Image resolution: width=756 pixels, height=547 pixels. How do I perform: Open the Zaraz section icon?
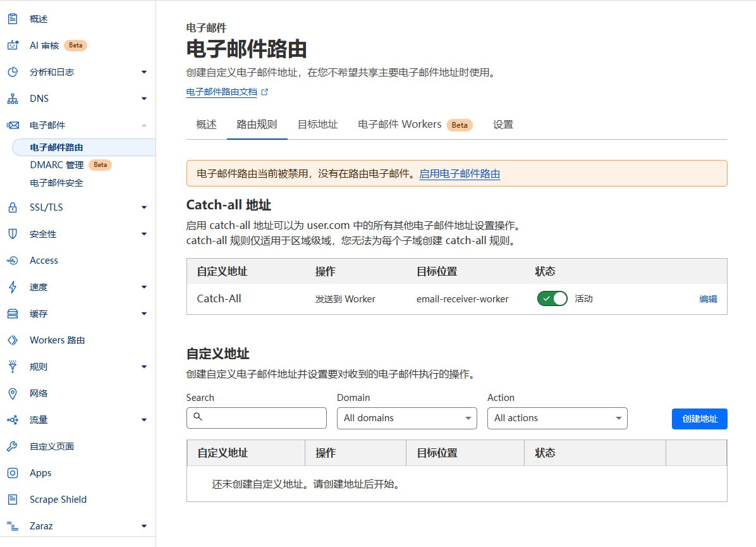pos(11,526)
